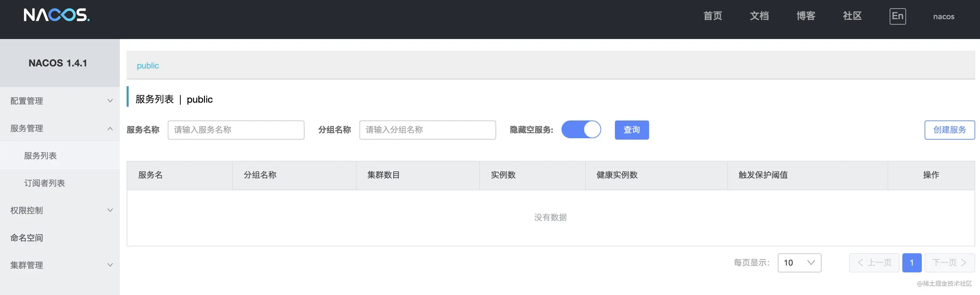Click the 实例数 column header

point(533,175)
